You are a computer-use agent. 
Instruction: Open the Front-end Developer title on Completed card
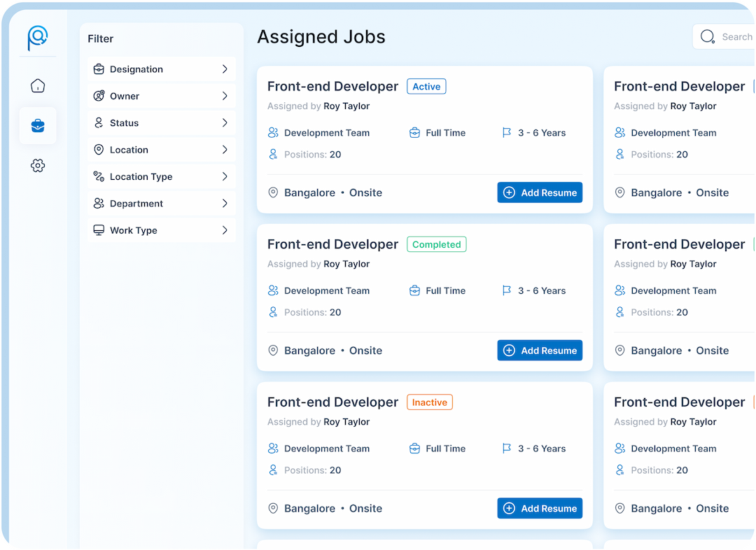point(332,244)
